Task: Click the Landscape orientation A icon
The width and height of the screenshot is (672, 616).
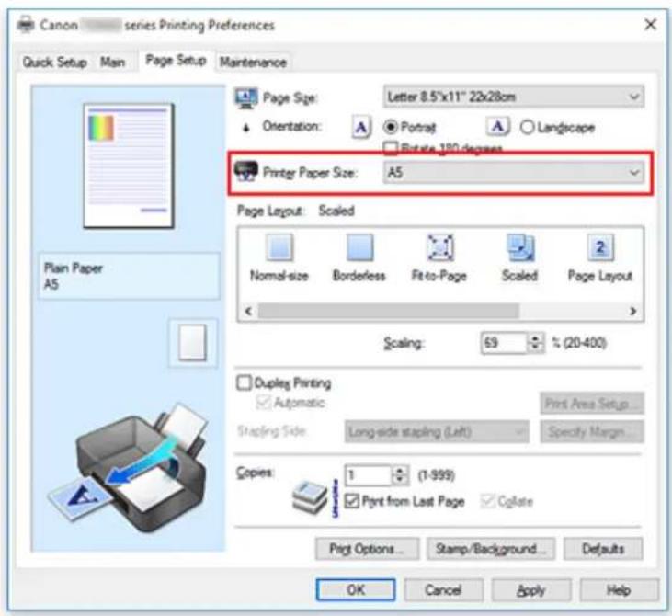Action: coord(497,127)
